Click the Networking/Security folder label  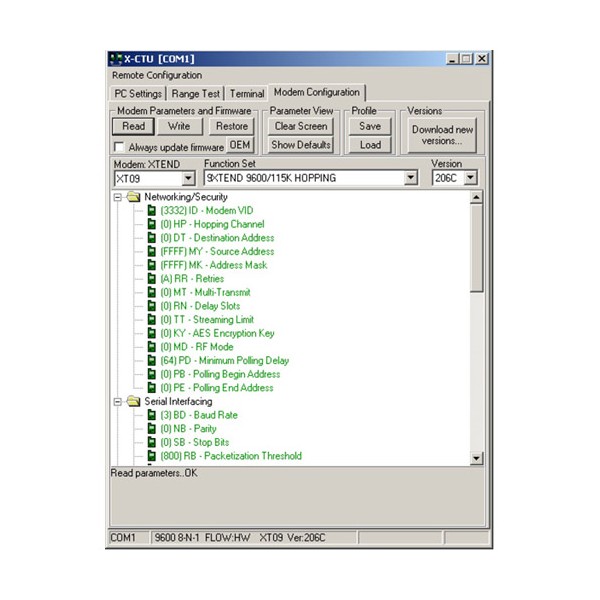tap(186, 197)
